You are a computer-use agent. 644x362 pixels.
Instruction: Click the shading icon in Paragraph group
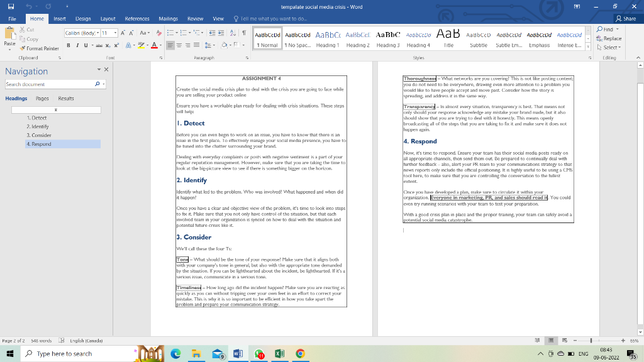click(x=223, y=45)
